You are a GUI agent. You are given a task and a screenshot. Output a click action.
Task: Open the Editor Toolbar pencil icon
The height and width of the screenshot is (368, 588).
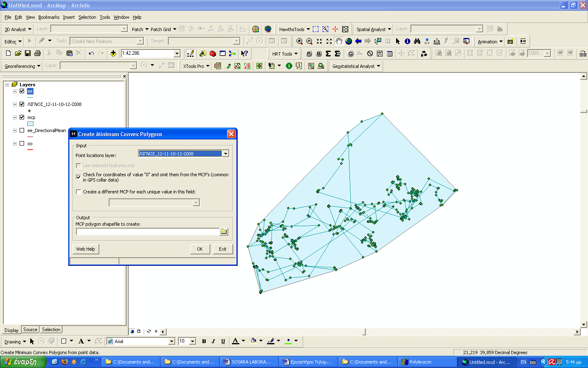tap(190, 54)
